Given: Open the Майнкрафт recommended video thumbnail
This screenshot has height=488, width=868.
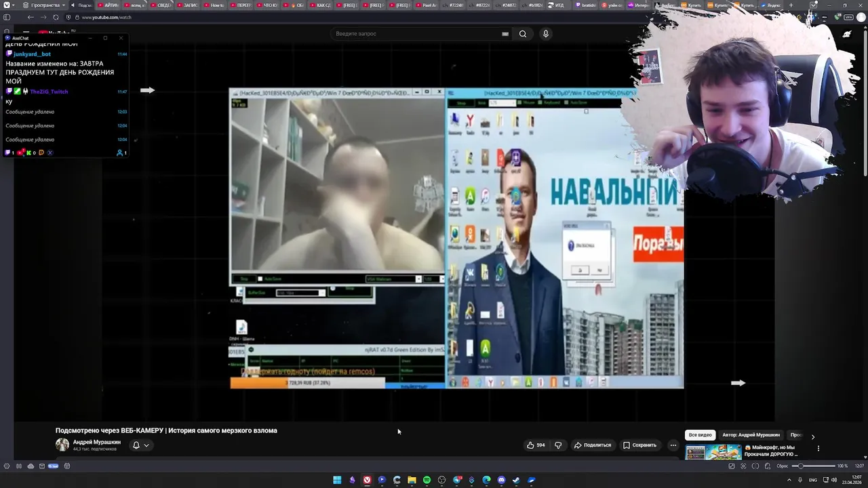Looking at the screenshot, I should (713, 451).
